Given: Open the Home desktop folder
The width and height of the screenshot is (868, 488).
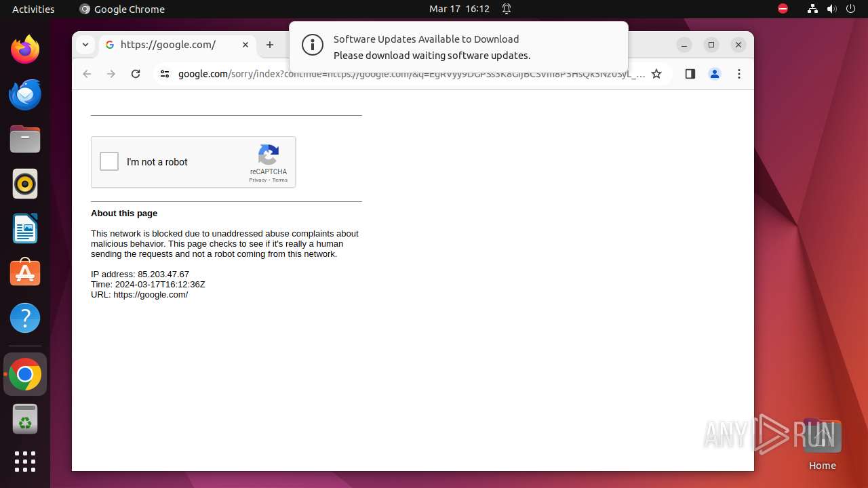Looking at the screenshot, I should 822,445.
